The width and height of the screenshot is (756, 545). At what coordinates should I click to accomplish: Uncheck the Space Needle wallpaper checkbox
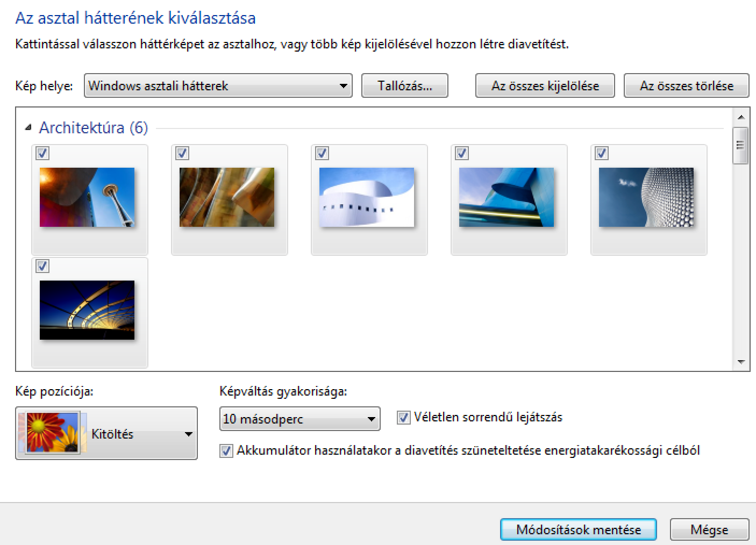[x=42, y=153]
